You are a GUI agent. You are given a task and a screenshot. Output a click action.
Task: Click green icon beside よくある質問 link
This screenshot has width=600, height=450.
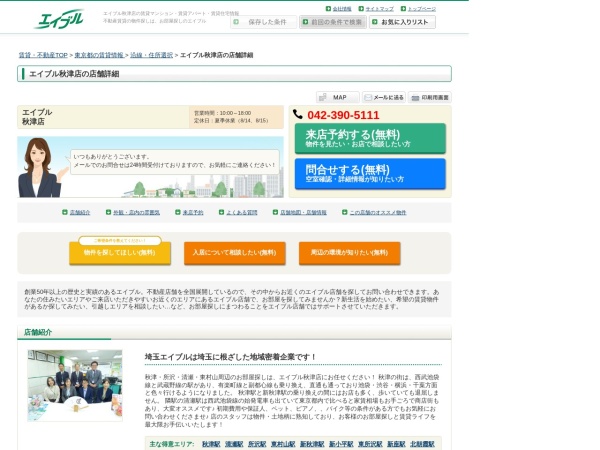pos(221,212)
